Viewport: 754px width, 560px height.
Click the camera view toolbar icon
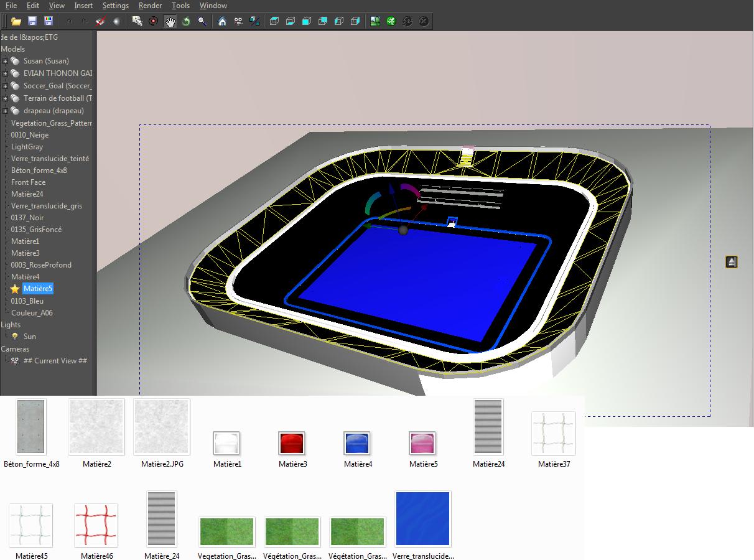click(x=238, y=21)
